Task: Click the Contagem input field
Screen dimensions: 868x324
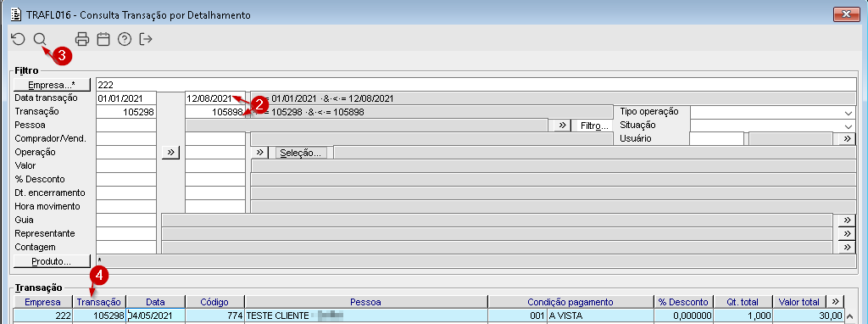Action: tap(126, 248)
